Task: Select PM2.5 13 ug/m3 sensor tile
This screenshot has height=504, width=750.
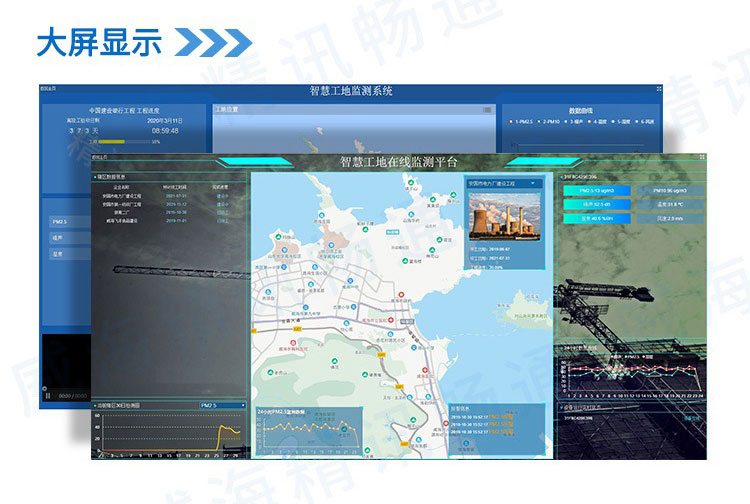Action: point(596,191)
